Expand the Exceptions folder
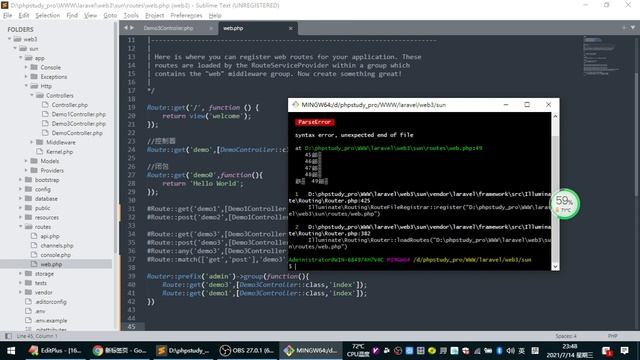Viewport: 640px width, 360px height. coord(26,77)
